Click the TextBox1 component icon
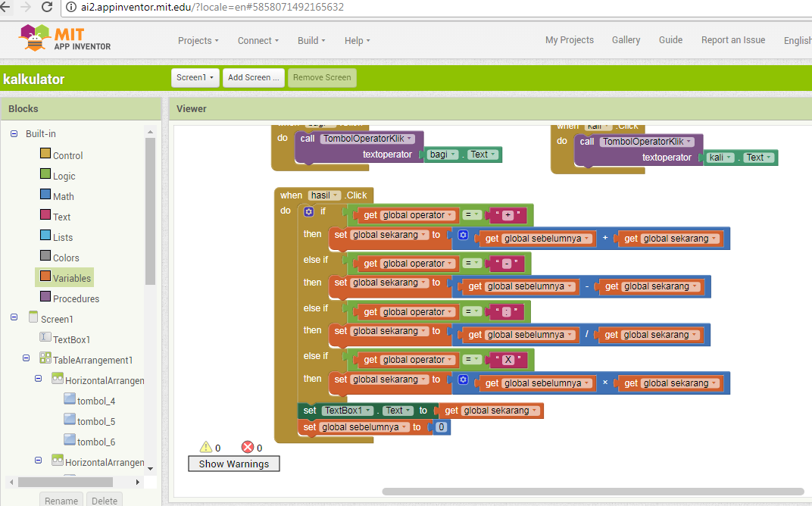812x506 pixels. 45,337
